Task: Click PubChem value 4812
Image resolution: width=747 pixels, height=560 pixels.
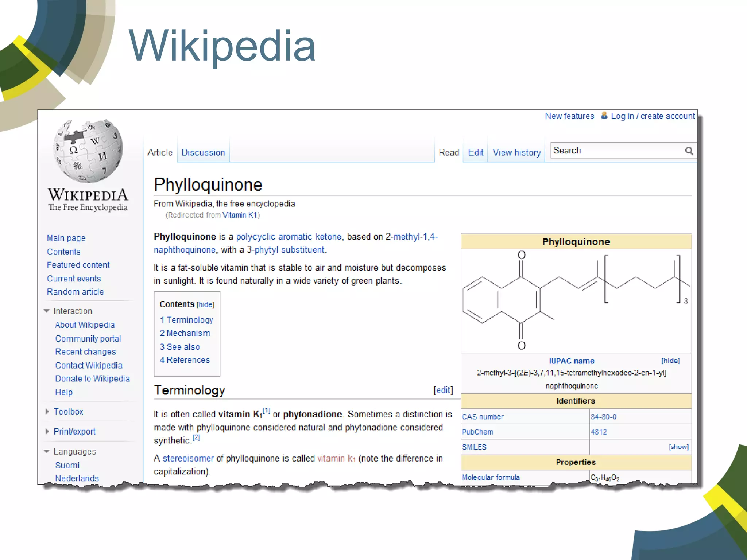Action: click(x=599, y=432)
